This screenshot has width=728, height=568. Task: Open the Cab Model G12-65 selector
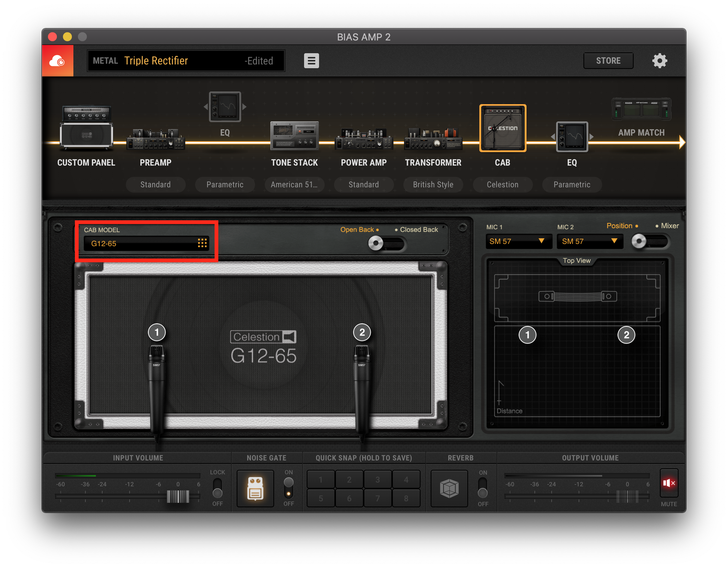point(146,244)
